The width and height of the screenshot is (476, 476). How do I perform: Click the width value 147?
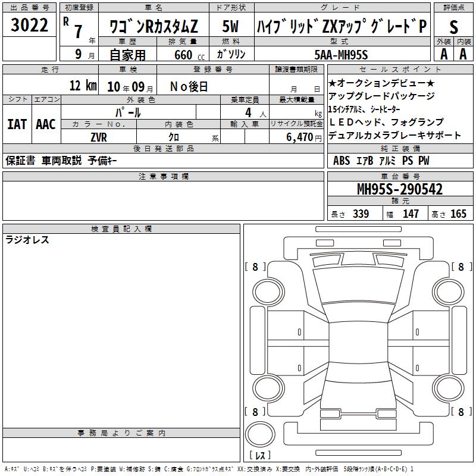411,214
